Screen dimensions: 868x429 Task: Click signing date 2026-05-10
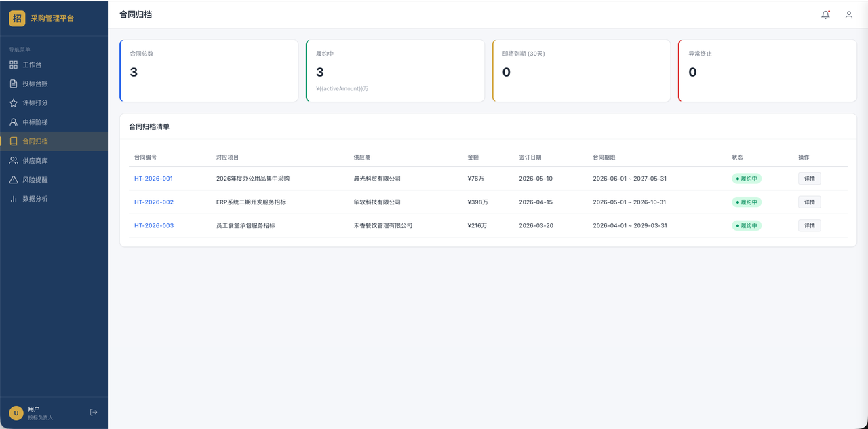coord(536,179)
